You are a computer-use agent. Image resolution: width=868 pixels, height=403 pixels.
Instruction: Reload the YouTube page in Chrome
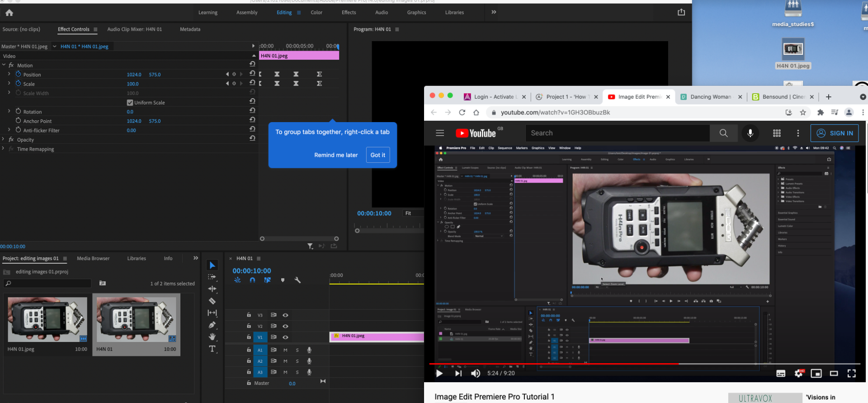462,112
